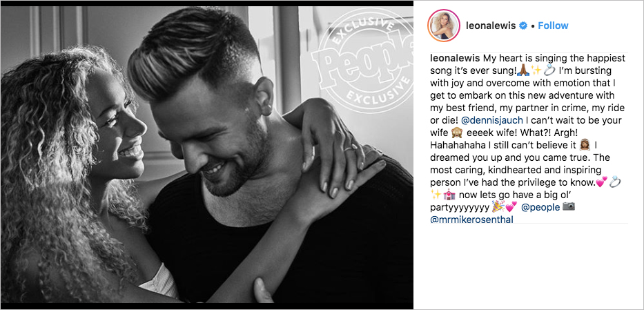Open the black-and-white couple photo
644x310 pixels.
(206, 155)
